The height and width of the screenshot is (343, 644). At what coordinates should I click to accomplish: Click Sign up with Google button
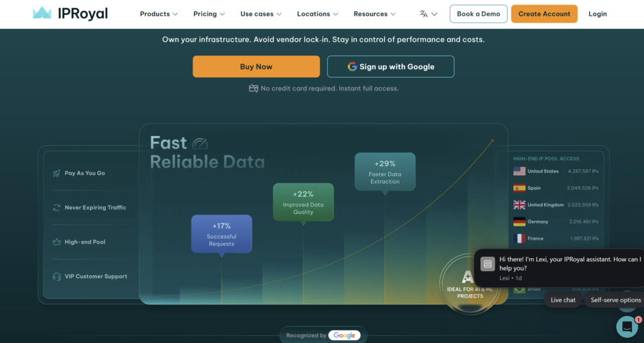391,67
